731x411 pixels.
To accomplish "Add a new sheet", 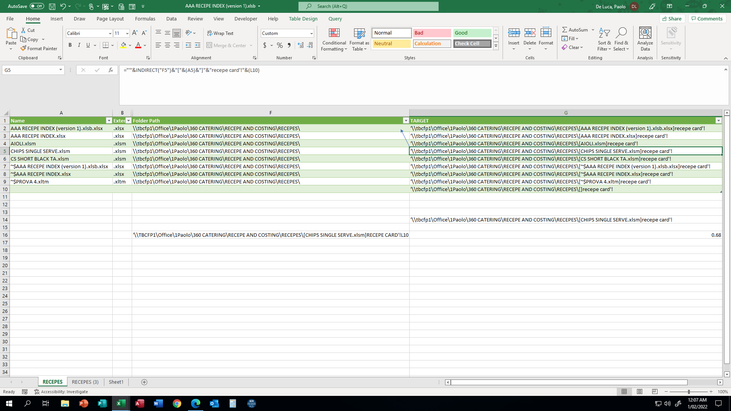I will (144, 382).
